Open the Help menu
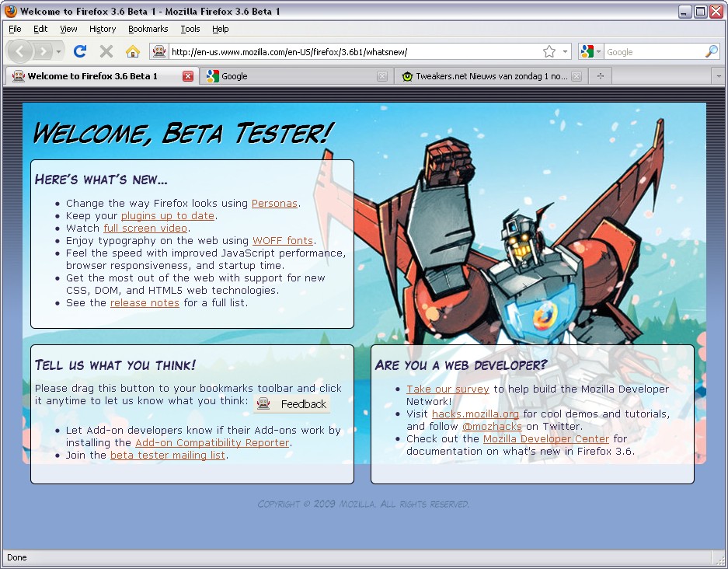Viewport: 728px width, 569px height. [x=221, y=29]
